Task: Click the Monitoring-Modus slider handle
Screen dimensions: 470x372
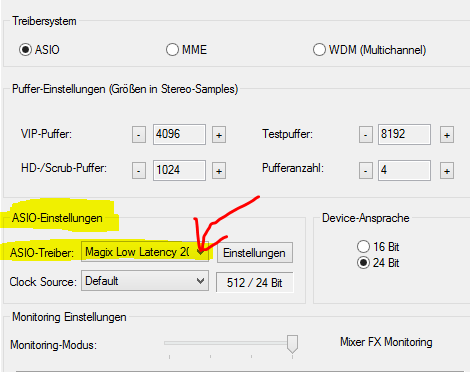Action: click(292, 344)
